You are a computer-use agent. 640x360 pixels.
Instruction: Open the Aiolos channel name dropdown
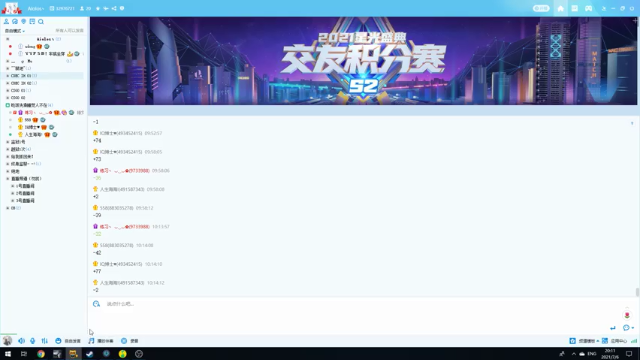pos(36,8)
